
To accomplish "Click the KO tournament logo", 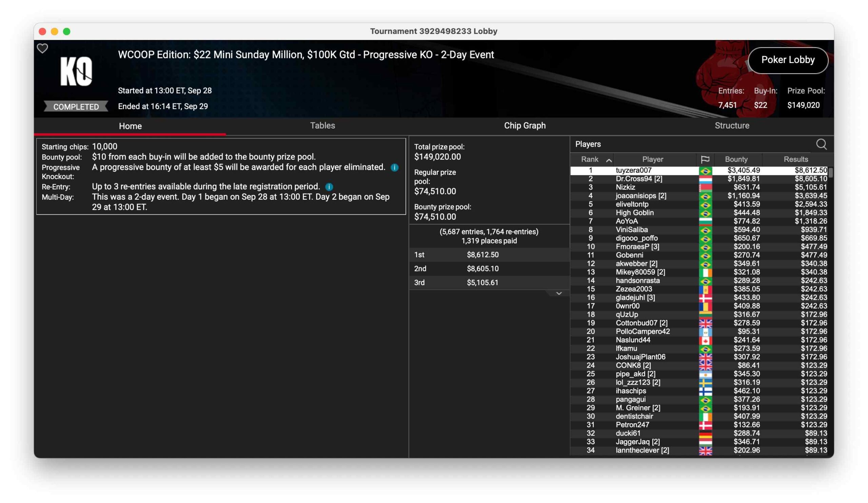I will pos(76,71).
